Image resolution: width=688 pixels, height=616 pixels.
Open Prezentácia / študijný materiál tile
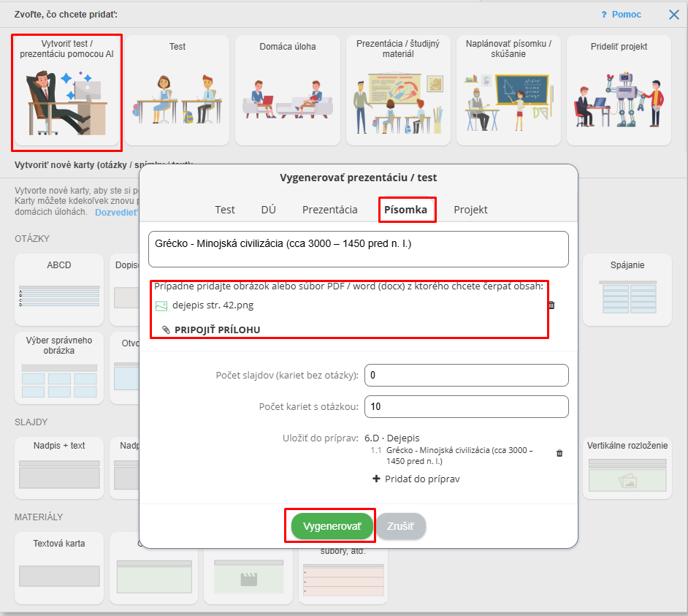coord(398,91)
